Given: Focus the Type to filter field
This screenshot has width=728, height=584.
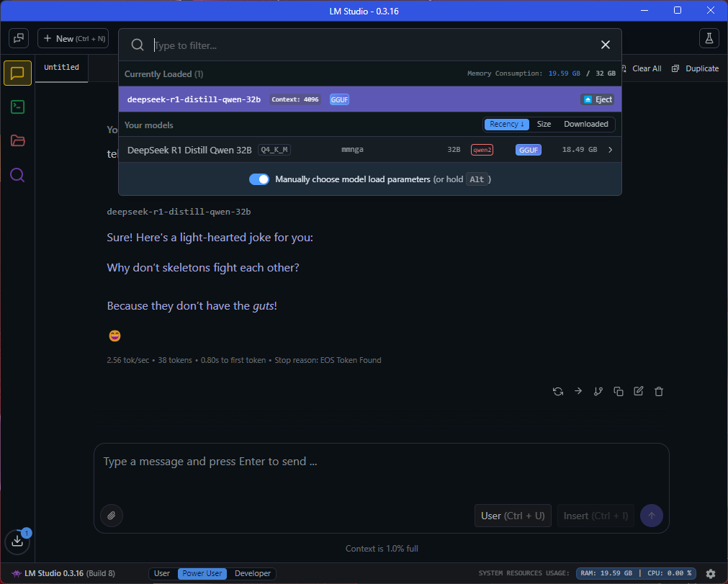Looking at the screenshot, I should click(372, 45).
